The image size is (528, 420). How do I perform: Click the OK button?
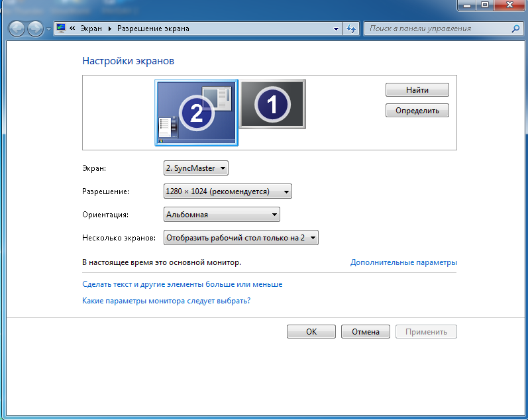[311, 332]
